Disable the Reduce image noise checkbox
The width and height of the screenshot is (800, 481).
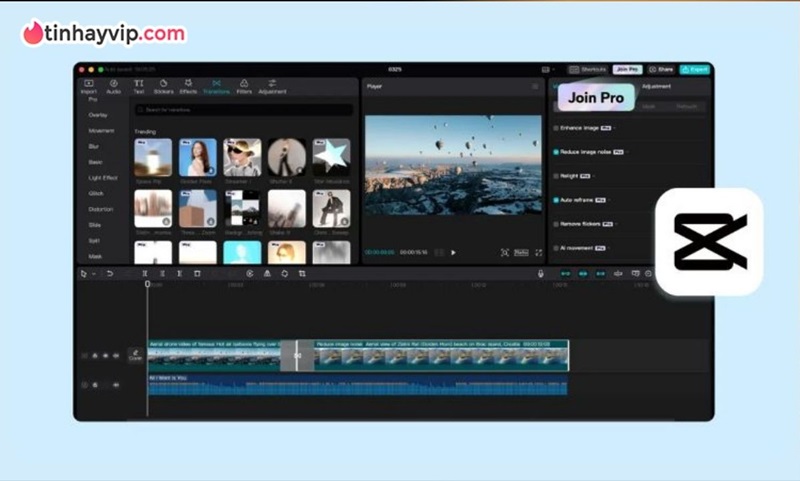(556, 152)
